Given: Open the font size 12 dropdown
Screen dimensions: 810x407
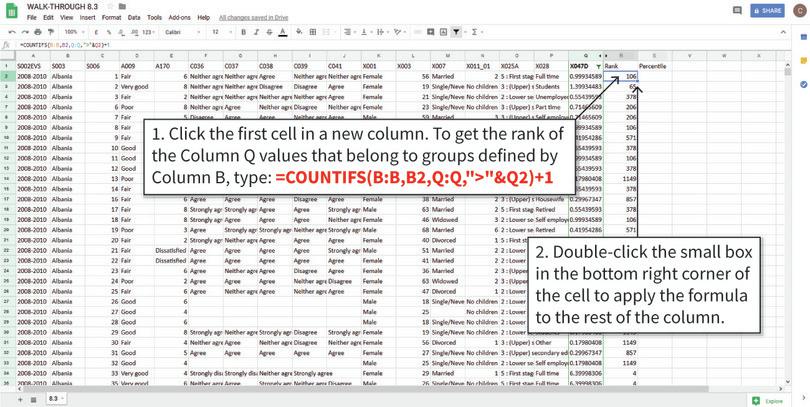Looking at the screenshot, I should click(x=222, y=32).
